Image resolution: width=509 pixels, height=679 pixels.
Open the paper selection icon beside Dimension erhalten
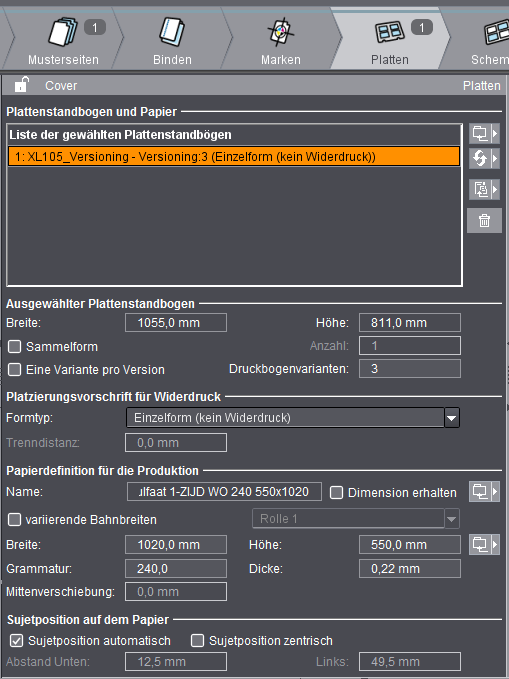484,491
